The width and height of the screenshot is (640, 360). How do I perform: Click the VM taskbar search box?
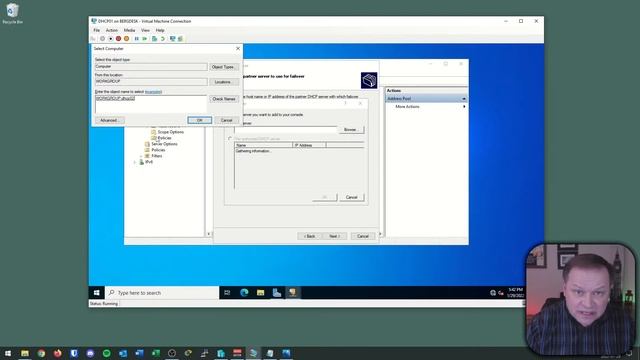point(162,293)
